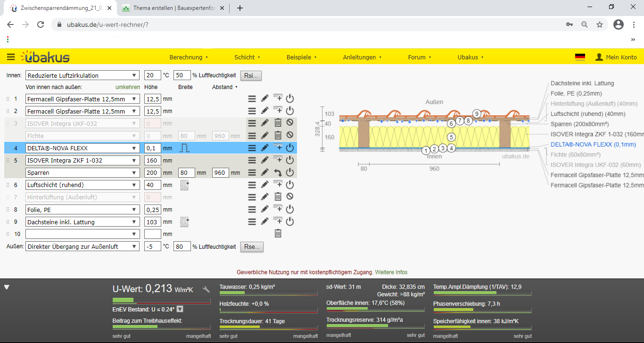Image resolution: width=644 pixels, height=343 pixels.
Task: Disable layer 2 Fermacell with power icon
Action: pyautogui.click(x=290, y=111)
